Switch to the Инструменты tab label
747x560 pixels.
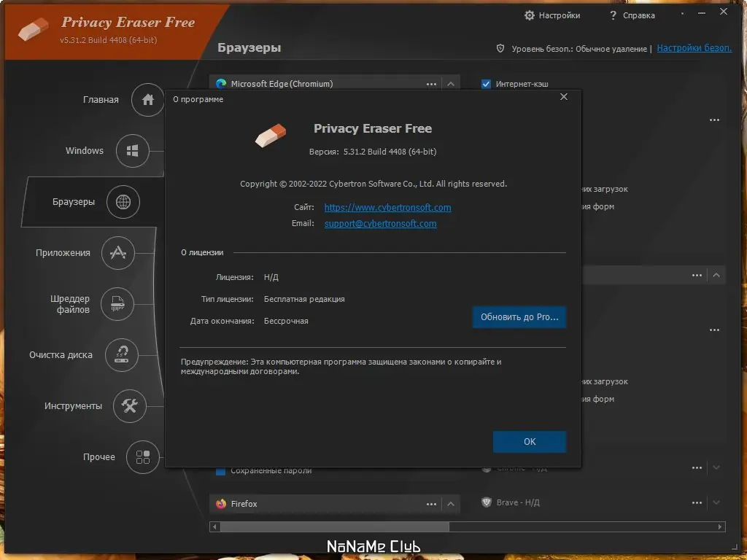[x=73, y=405]
